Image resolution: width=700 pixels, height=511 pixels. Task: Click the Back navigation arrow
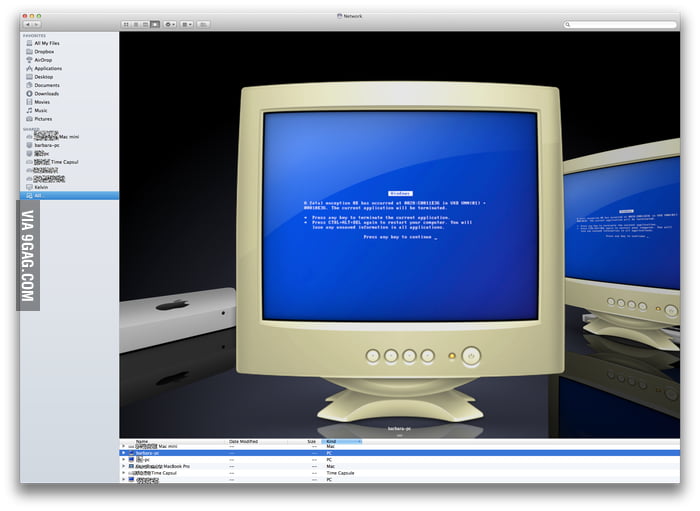(28, 23)
